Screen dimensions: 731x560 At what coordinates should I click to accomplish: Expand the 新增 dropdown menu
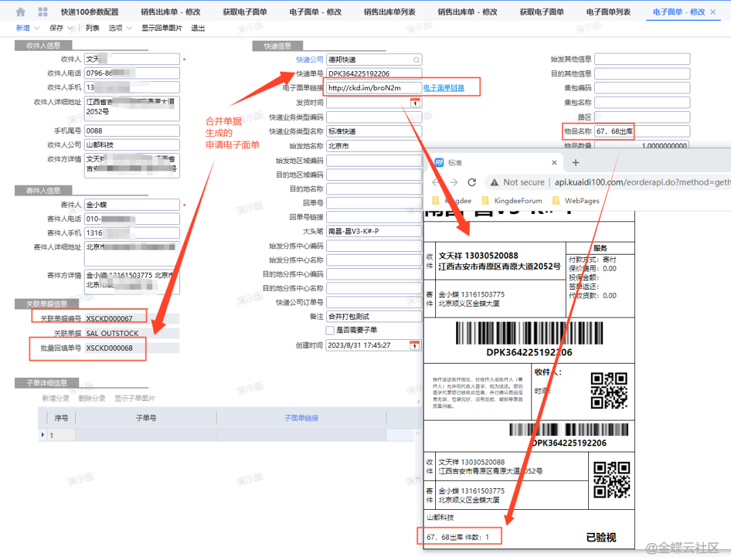(x=37, y=28)
